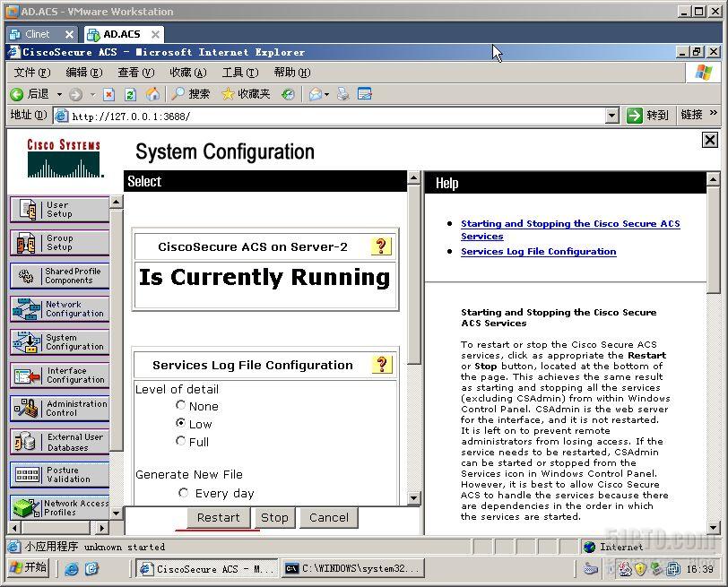Click help icon beside Services Log File Configuration

coord(382,365)
